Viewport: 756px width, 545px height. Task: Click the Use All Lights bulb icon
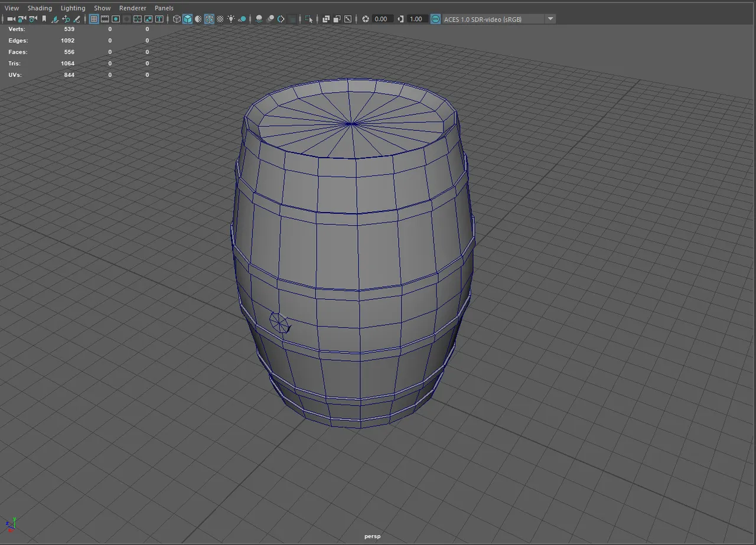click(x=231, y=19)
